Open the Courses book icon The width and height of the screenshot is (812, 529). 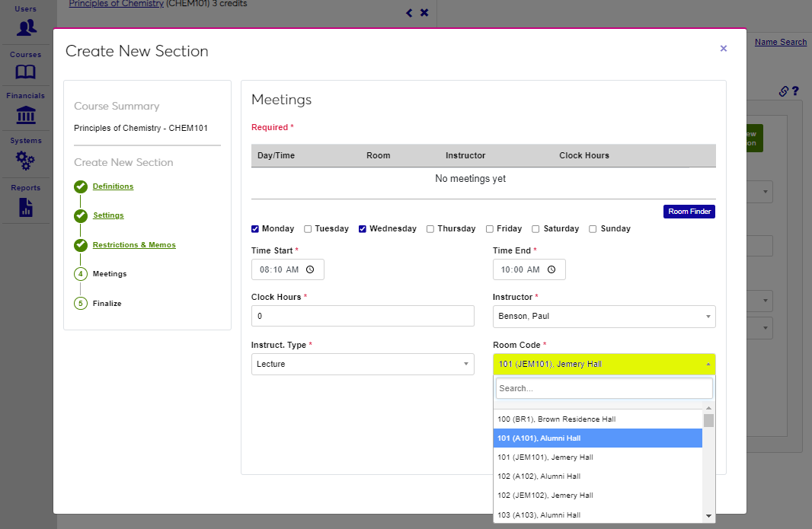(x=26, y=72)
